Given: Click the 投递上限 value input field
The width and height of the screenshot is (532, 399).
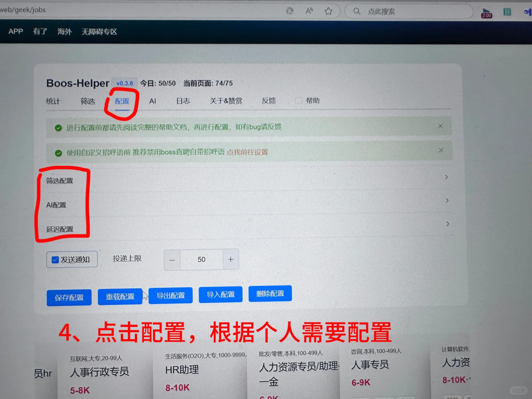Looking at the screenshot, I should (201, 259).
